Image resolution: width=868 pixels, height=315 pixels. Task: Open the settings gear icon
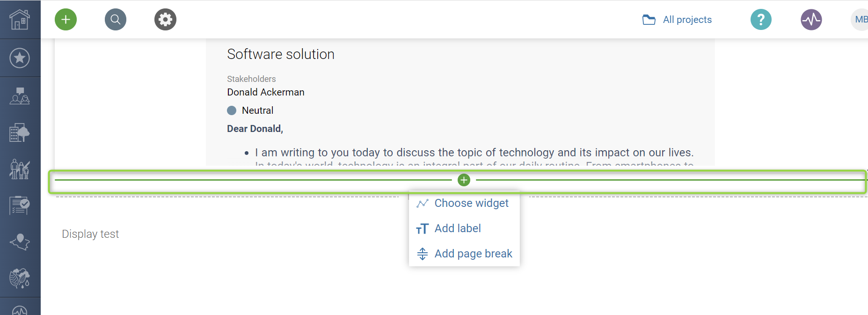click(x=165, y=20)
